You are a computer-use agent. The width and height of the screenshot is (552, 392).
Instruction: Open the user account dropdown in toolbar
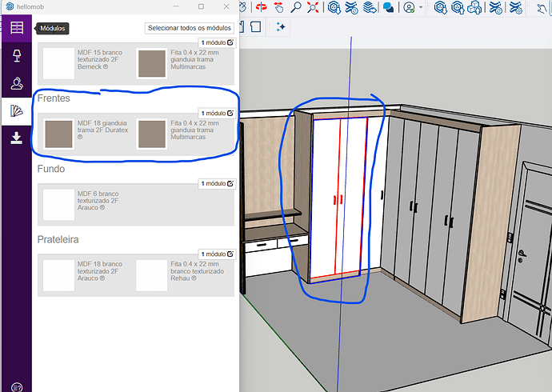click(x=414, y=8)
